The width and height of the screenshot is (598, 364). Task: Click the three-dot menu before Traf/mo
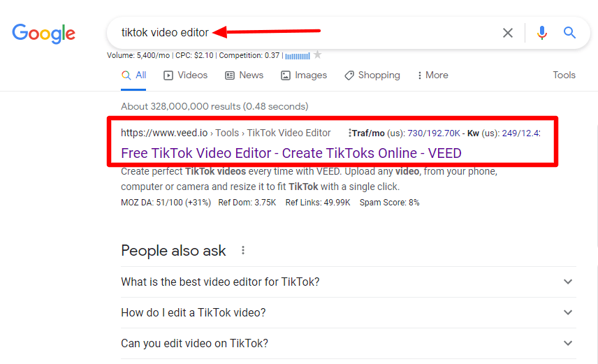click(x=349, y=133)
